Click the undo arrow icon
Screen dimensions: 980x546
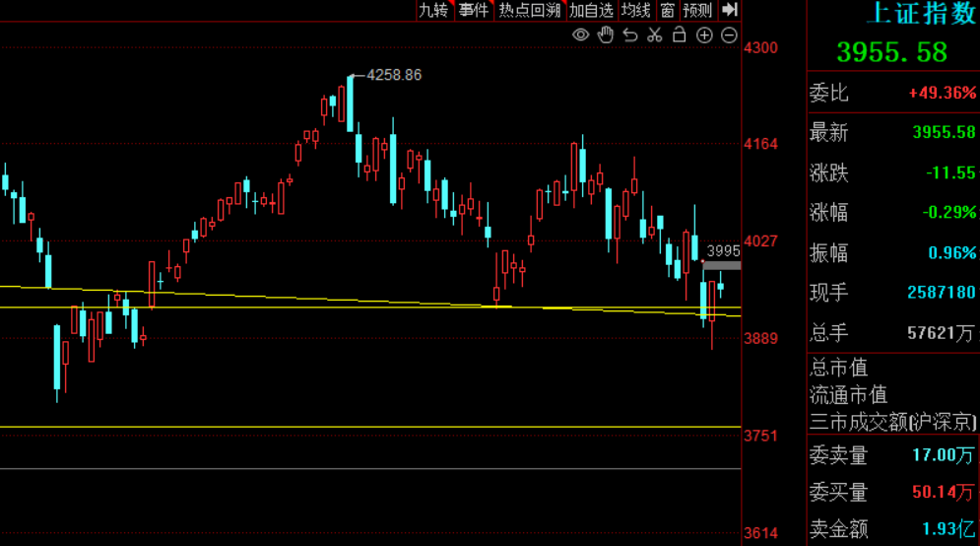coord(630,35)
